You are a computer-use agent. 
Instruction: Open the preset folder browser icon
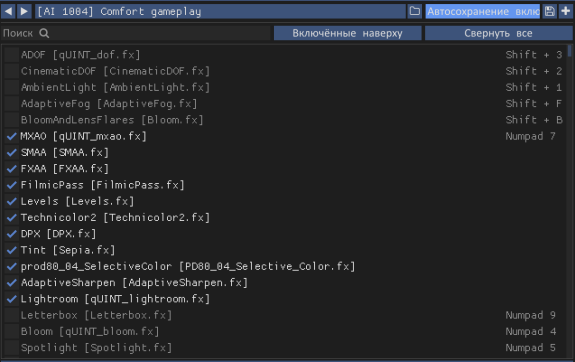click(415, 11)
